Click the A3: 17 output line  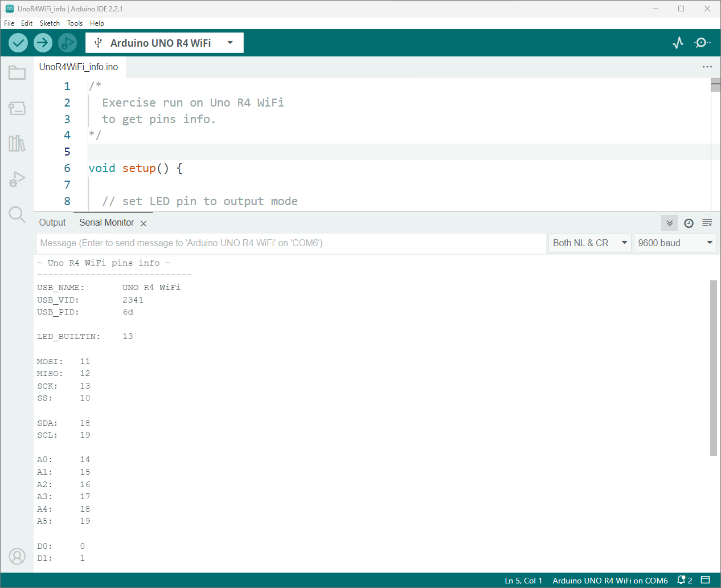(63, 496)
